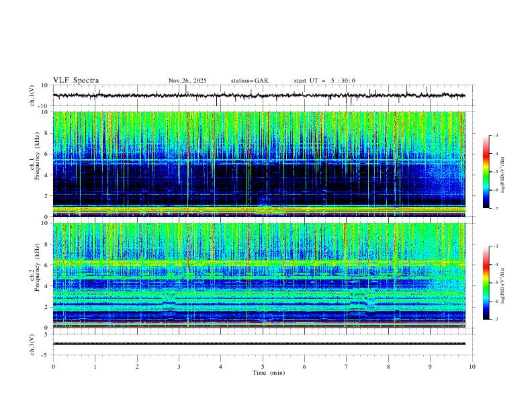532x411 pixels.
Task: Click the ch.1 spectrogram plot
Action: tap(259, 164)
